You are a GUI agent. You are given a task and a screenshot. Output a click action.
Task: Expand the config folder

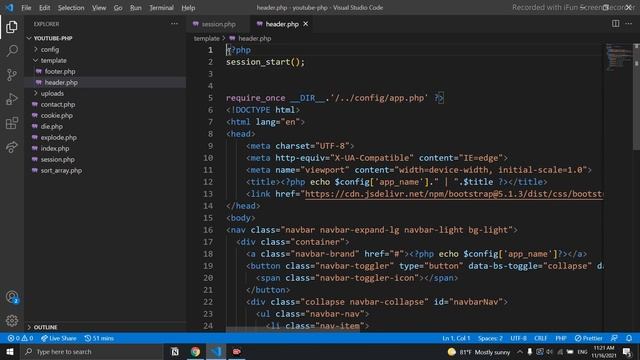tap(50, 49)
